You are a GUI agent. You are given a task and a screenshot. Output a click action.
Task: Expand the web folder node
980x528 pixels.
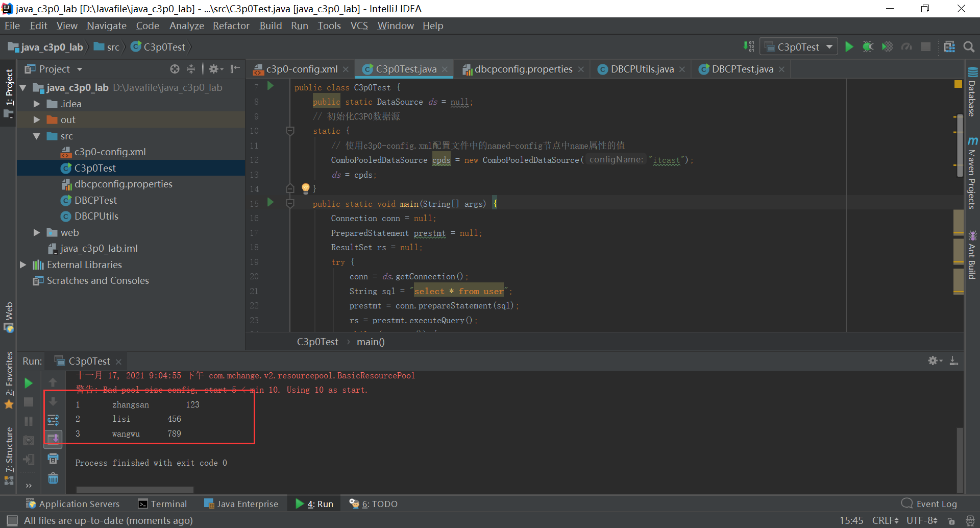click(x=36, y=232)
